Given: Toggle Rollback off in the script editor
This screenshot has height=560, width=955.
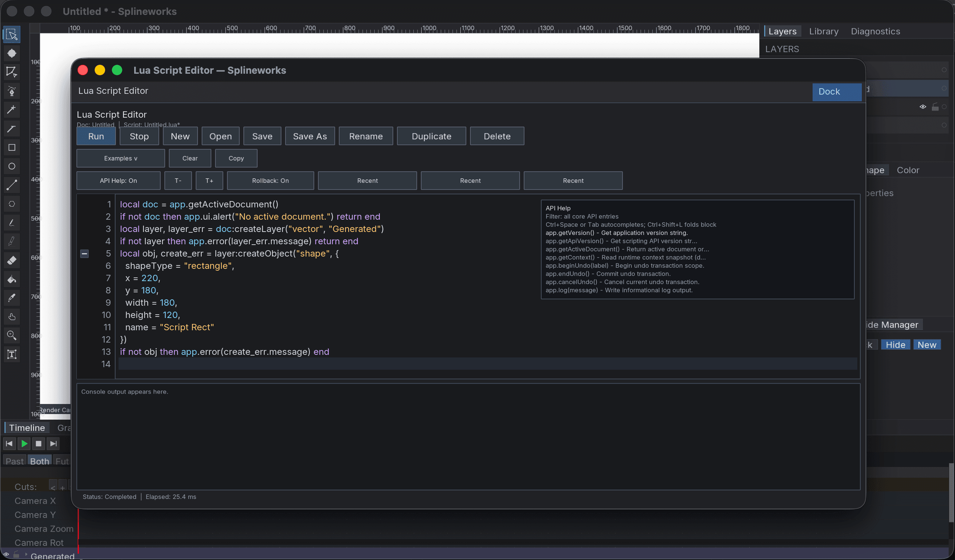Looking at the screenshot, I should (x=270, y=181).
